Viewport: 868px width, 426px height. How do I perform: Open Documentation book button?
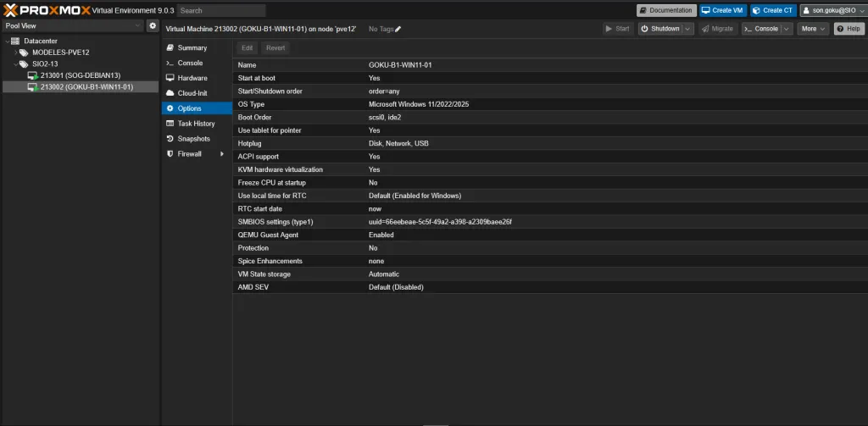(666, 10)
